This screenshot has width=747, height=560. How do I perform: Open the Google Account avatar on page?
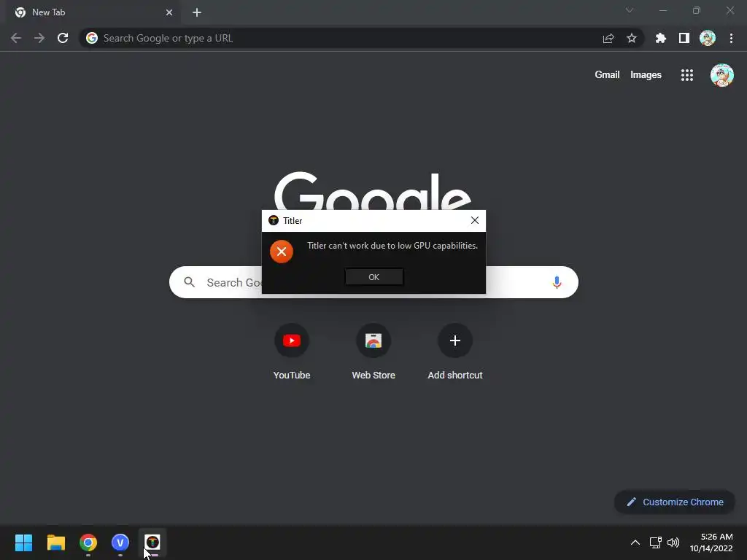(x=721, y=75)
